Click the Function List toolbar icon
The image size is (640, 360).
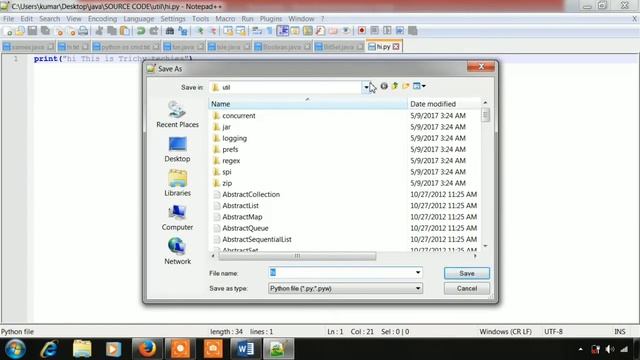coord(320,31)
